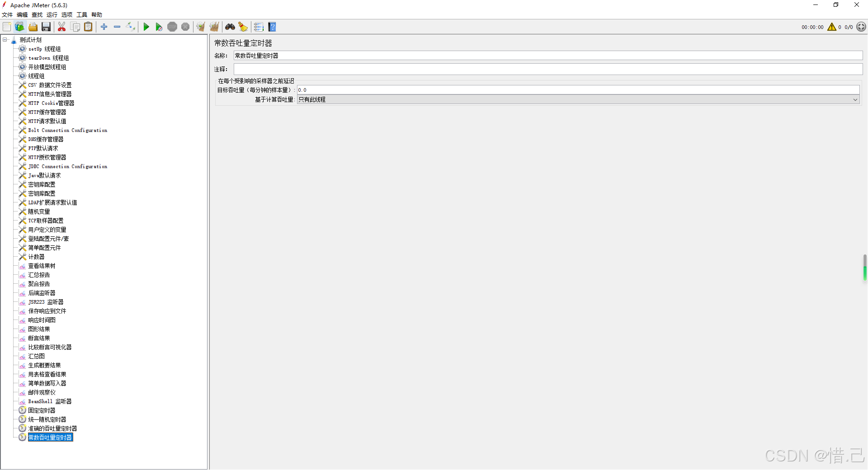Click the 名称 input field

548,56
